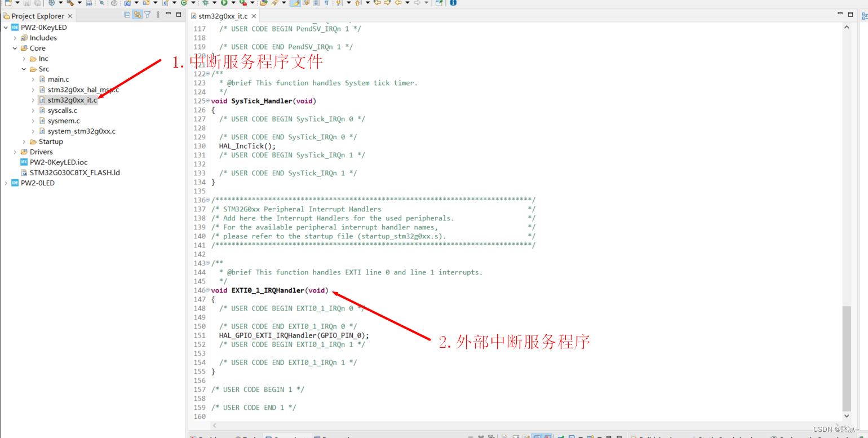This screenshot has height=438, width=868.
Task: Fold the comment banner at line 136
Action: click(208, 200)
